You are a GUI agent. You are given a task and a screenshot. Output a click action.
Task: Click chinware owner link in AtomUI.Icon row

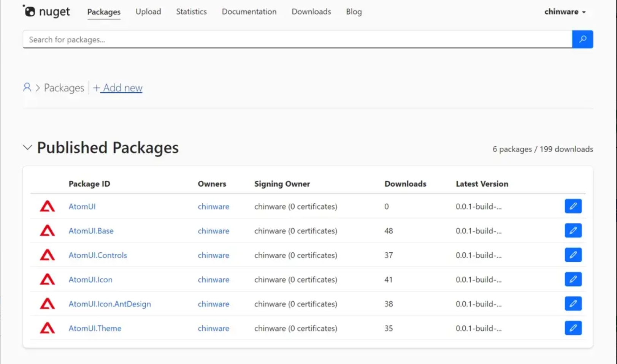pyautogui.click(x=213, y=279)
